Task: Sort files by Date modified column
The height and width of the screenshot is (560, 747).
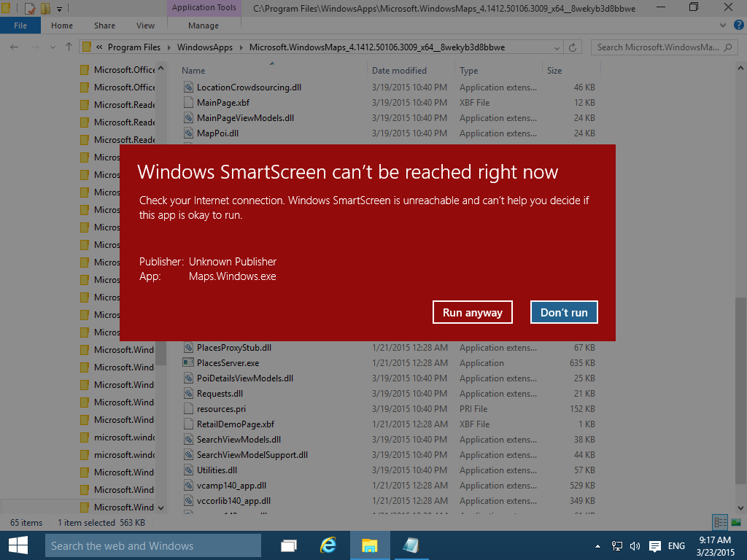Action: coord(399,71)
